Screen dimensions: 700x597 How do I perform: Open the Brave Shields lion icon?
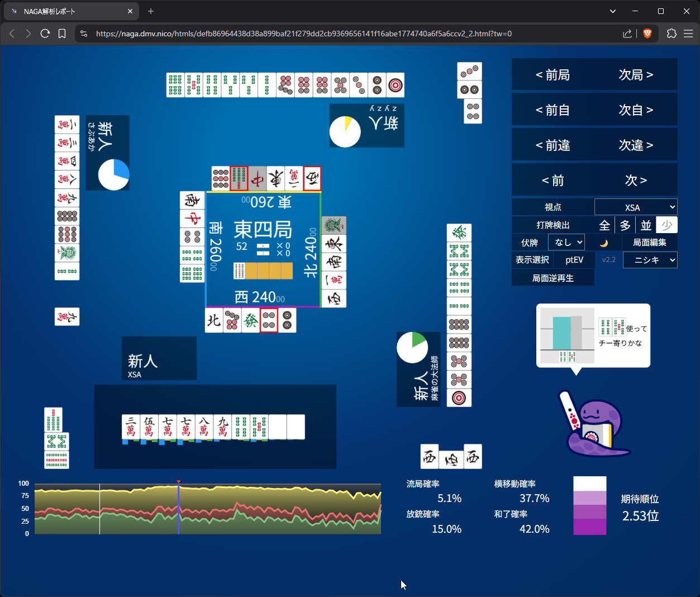647,34
